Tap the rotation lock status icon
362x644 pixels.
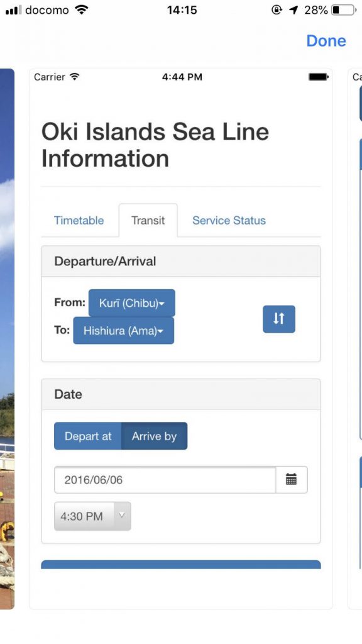click(x=277, y=10)
